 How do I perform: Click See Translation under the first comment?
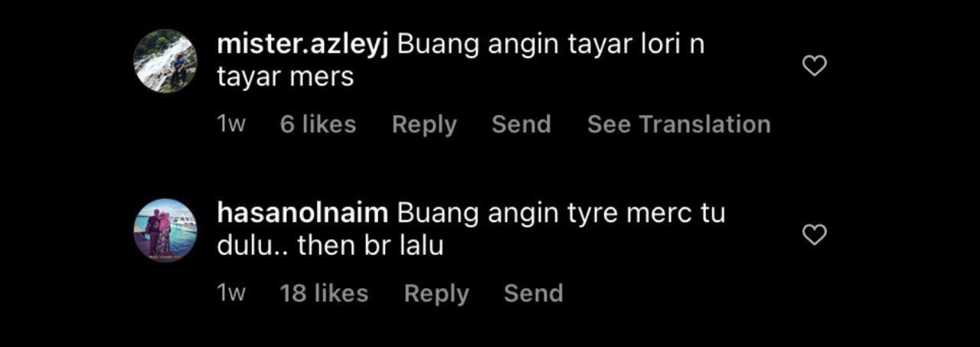[x=679, y=124]
